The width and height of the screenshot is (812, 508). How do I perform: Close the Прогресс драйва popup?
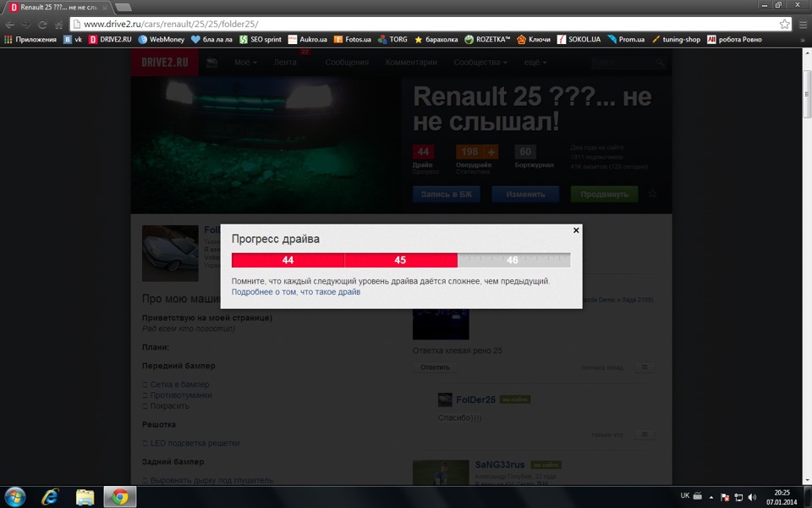click(x=576, y=230)
